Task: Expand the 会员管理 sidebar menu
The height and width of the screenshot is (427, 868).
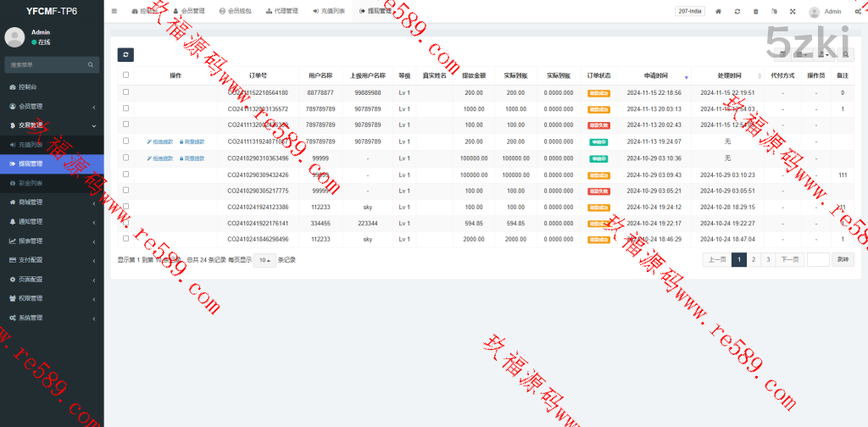Action: (x=51, y=106)
